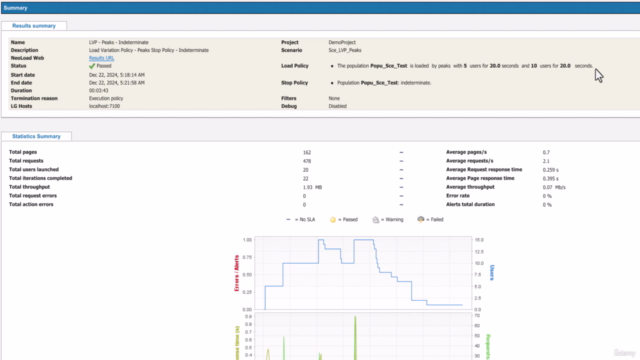Click the Average requests/s value 2.1

tap(546, 161)
